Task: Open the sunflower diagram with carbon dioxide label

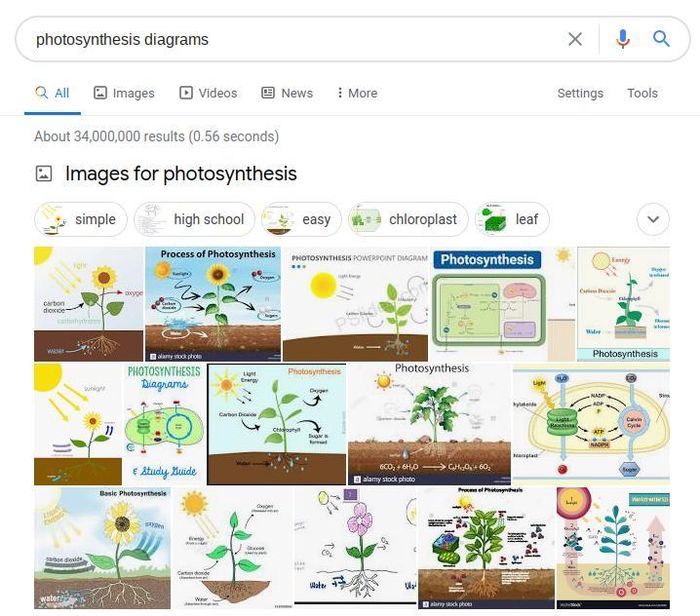Action: [89, 304]
